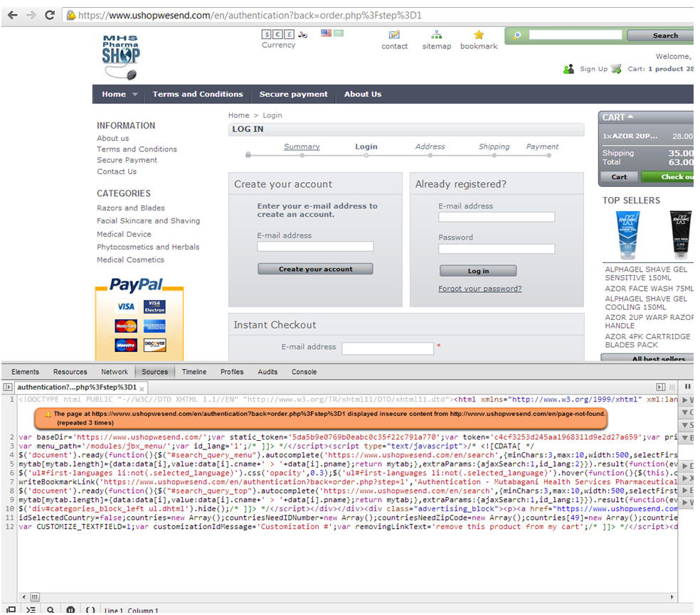Go forward with the browser forward arrow
This screenshot has width=700, height=615.
31,15
